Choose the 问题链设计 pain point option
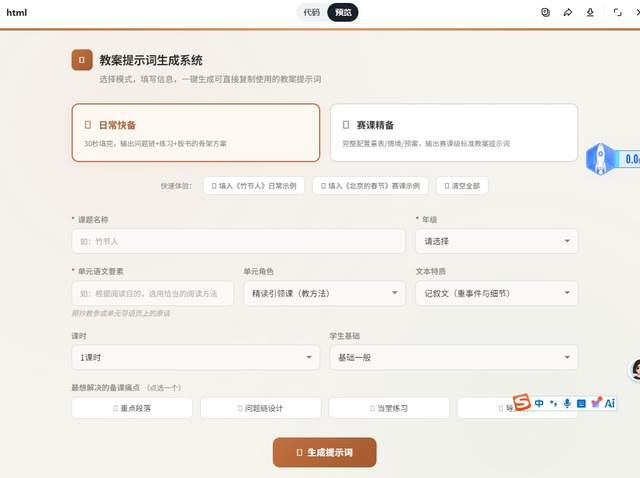The image size is (640, 478). coord(260,408)
